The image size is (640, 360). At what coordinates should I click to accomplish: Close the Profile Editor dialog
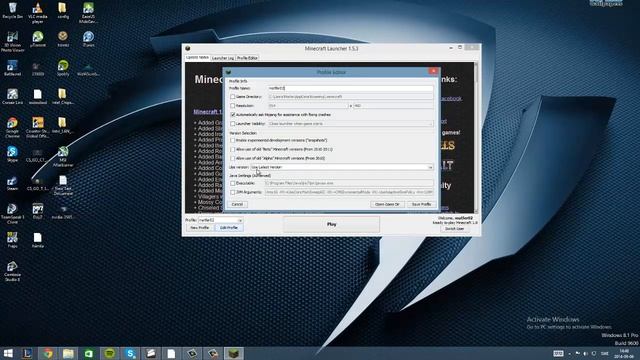[x=433, y=71]
